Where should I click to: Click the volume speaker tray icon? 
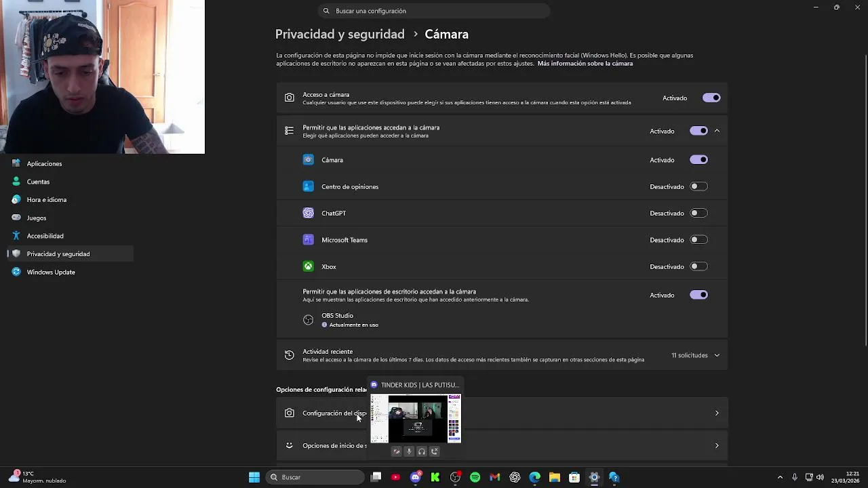(821, 477)
